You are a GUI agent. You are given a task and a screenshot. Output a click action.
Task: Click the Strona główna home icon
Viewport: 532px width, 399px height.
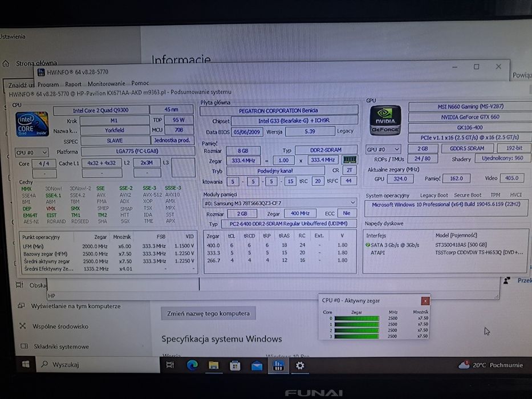pos(6,63)
